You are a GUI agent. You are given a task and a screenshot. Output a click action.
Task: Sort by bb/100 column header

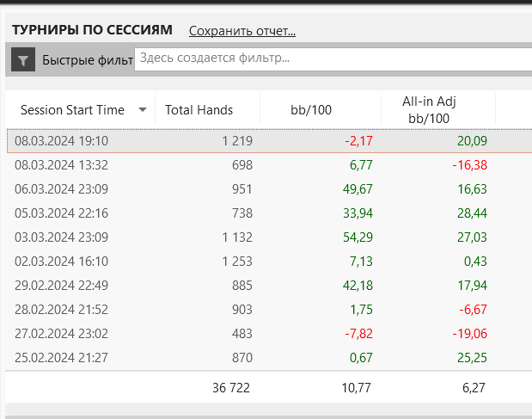click(x=310, y=110)
